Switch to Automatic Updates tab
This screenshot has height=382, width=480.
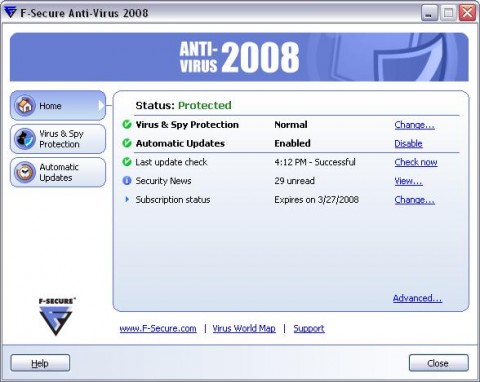pyautogui.click(x=58, y=172)
